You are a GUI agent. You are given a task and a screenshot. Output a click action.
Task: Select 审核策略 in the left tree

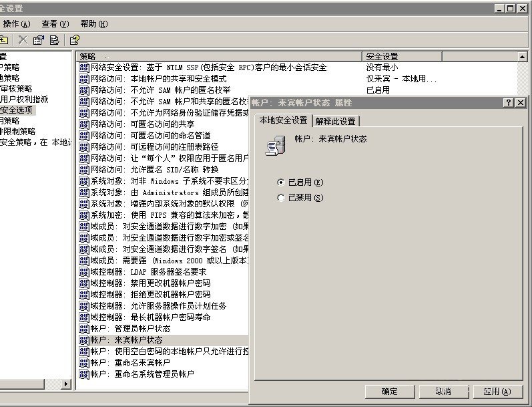click(x=16, y=89)
